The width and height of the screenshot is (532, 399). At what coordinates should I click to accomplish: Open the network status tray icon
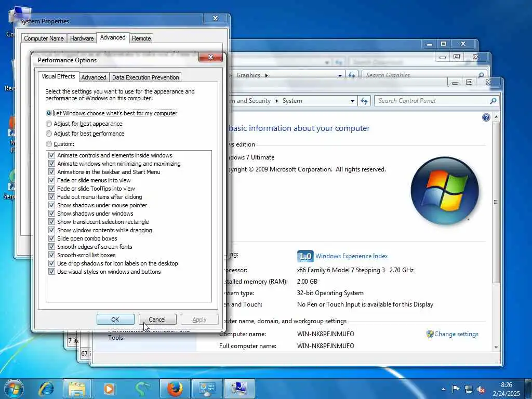click(x=468, y=389)
